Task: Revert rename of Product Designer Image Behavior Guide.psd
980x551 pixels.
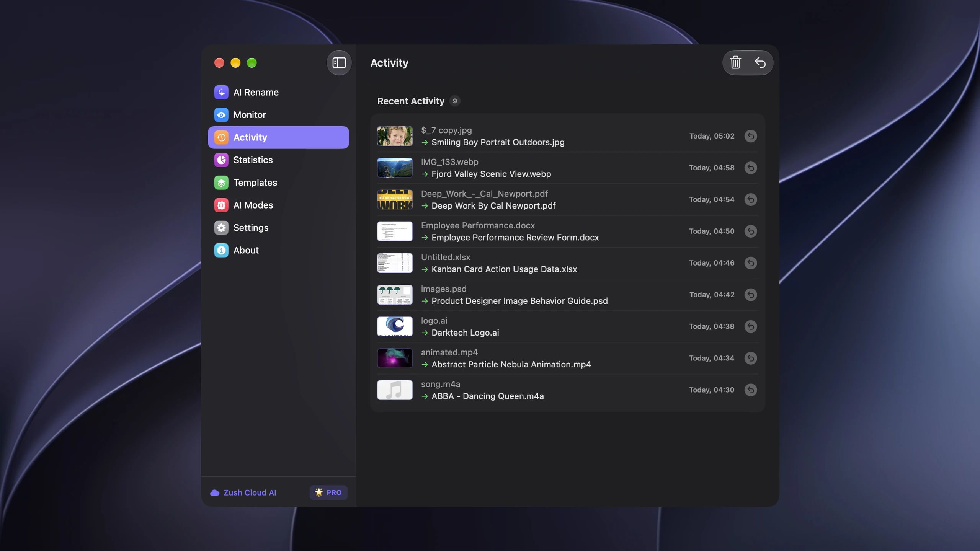Action: click(751, 295)
